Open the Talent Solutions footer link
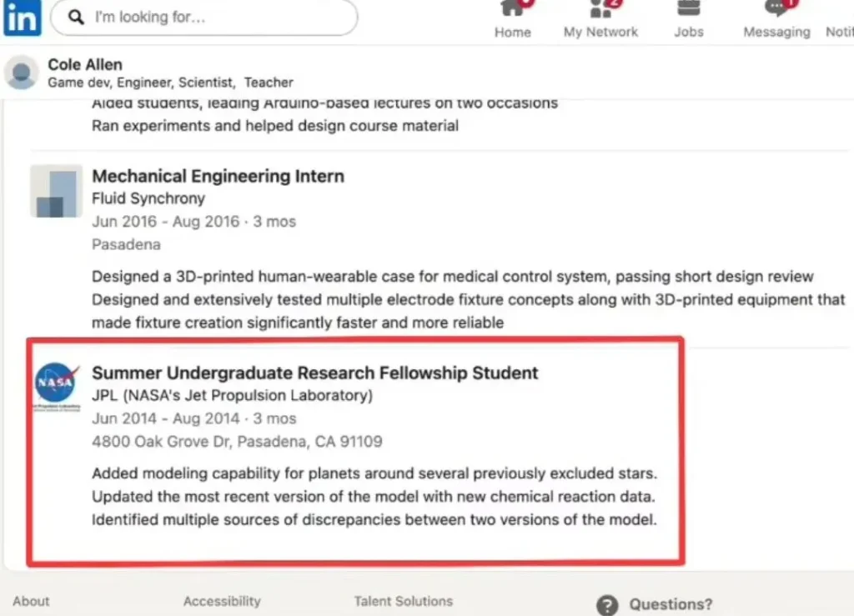 coord(403,601)
